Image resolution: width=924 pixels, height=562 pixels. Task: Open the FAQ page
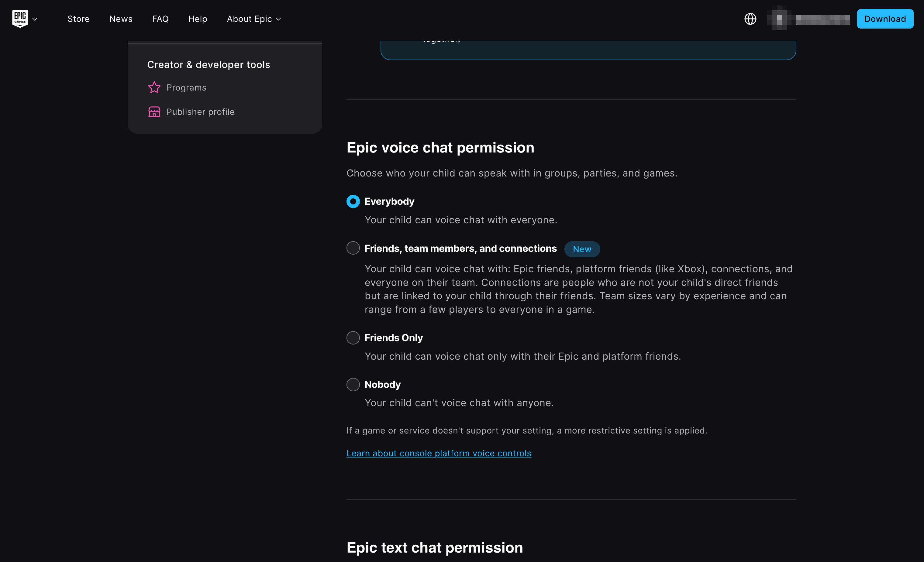(x=160, y=19)
